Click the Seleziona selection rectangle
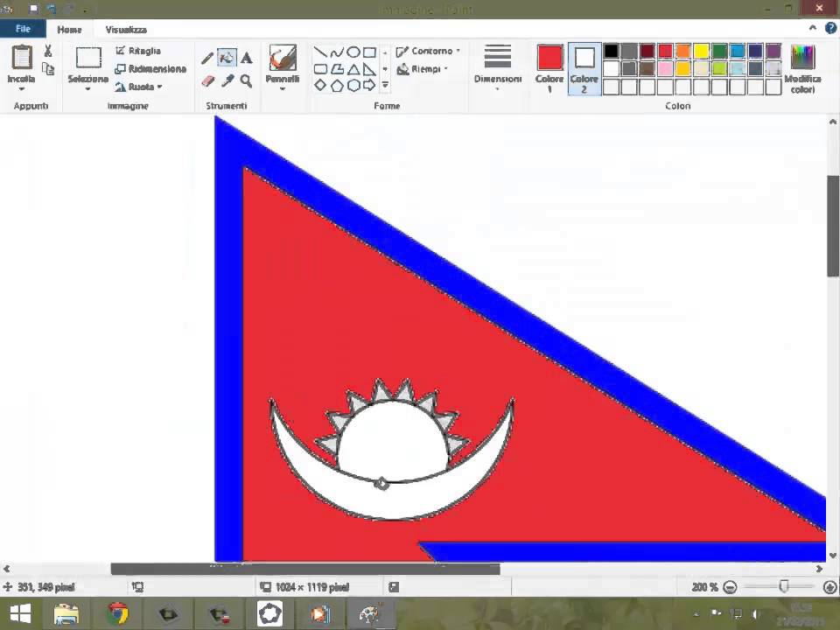Image resolution: width=840 pixels, height=630 pixels. click(x=88, y=58)
